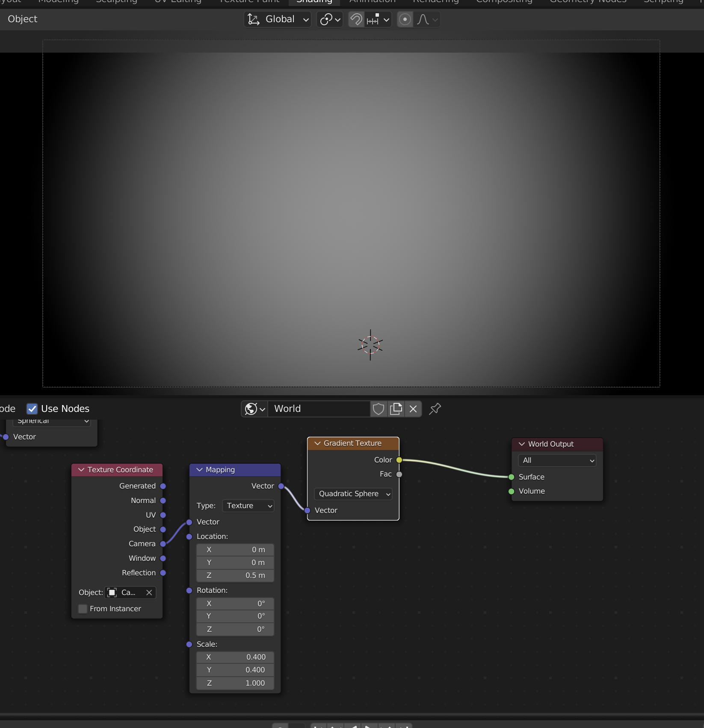
Task: Click the Mapping Vector output socket
Action: [x=281, y=486]
